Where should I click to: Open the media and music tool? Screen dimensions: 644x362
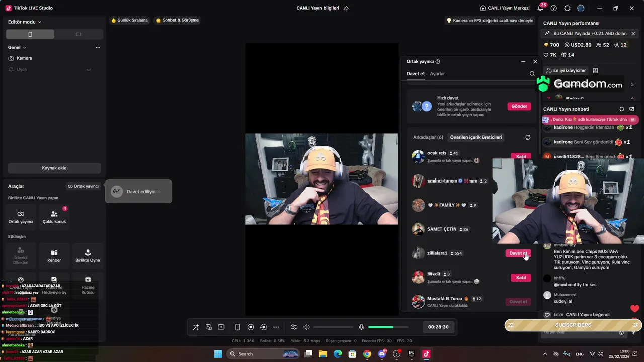click(x=208, y=327)
